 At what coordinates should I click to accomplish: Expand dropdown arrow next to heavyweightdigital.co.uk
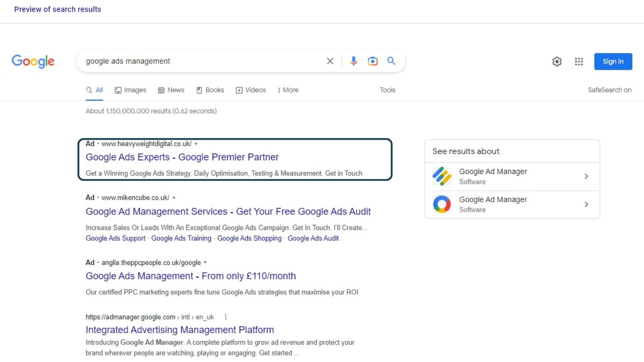196,144
